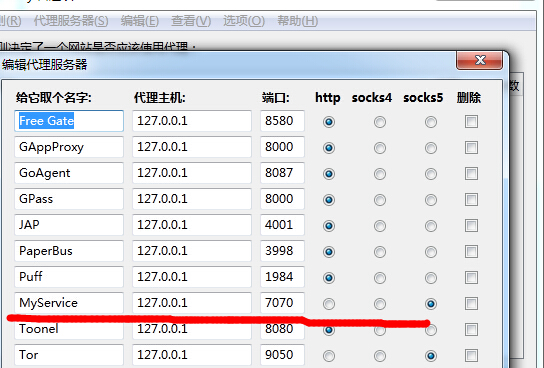Check the delete box for Toonel

pyautogui.click(x=471, y=330)
